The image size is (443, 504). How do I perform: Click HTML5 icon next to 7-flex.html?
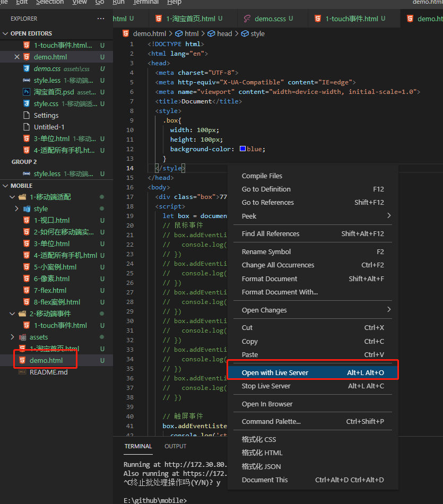27,290
